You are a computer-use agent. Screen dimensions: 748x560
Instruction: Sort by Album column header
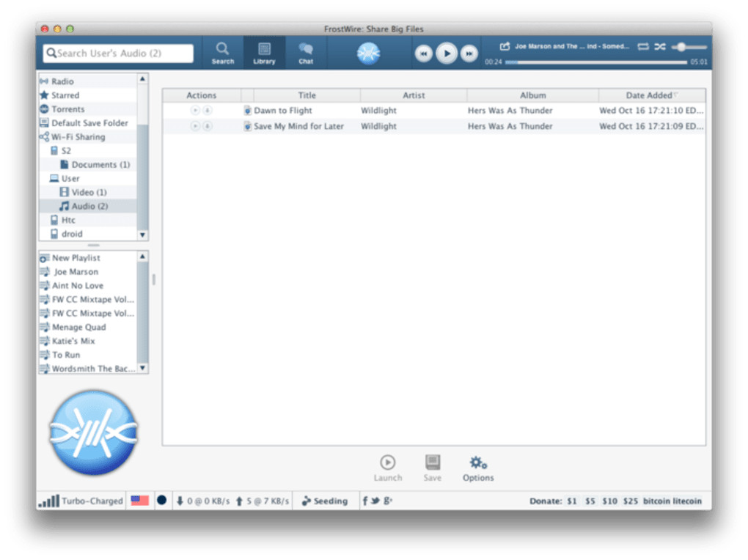(x=533, y=95)
